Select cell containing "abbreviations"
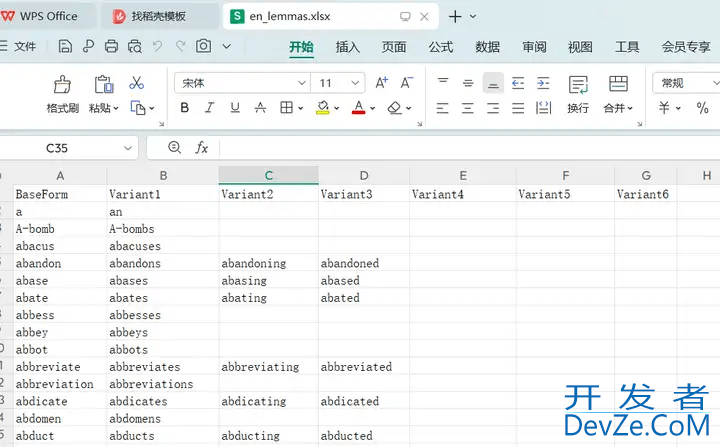This screenshot has width=720, height=447. click(163, 384)
